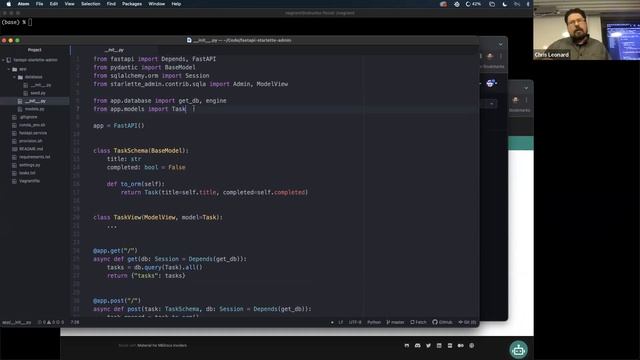Click Fetch in status bar

[418, 322]
